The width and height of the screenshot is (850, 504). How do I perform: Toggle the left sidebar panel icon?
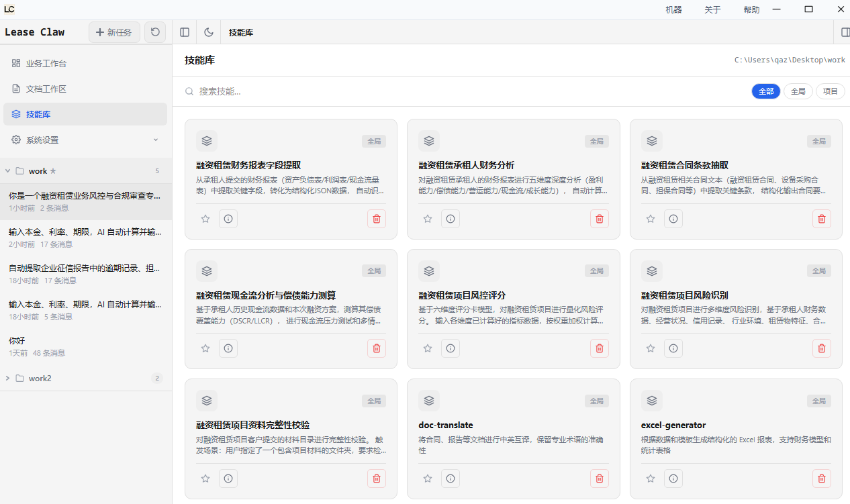tap(185, 32)
